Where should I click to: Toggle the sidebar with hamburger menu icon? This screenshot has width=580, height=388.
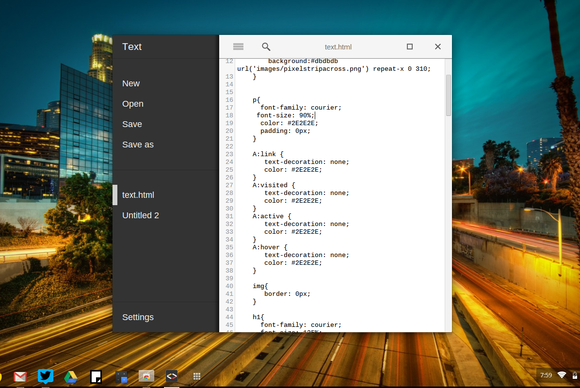(x=238, y=47)
